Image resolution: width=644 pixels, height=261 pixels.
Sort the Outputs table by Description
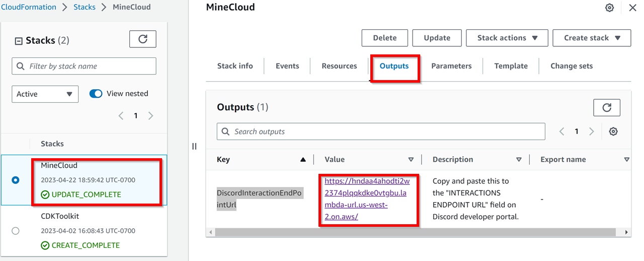[519, 160]
